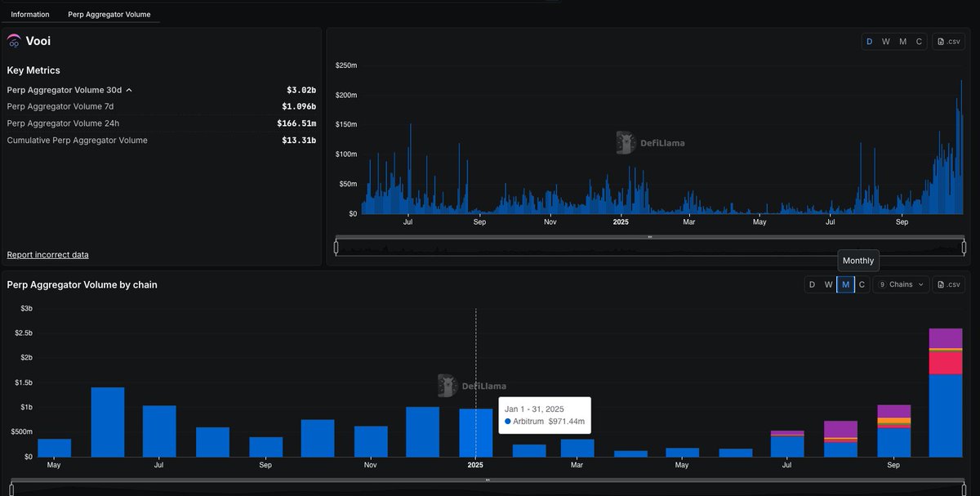Click the DefiLlama watermark in by-chain chart
Image resolution: width=980 pixels, height=496 pixels.
471,386
